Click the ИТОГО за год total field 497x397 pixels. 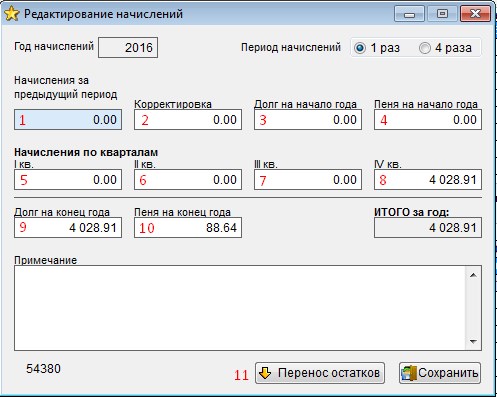pos(428,228)
